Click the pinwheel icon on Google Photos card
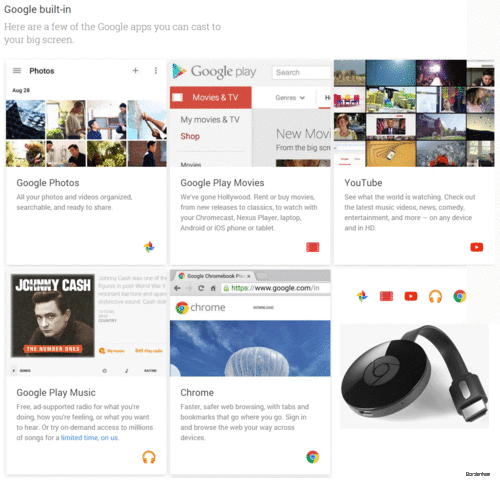The height and width of the screenshot is (481, 500). (149, 247)
